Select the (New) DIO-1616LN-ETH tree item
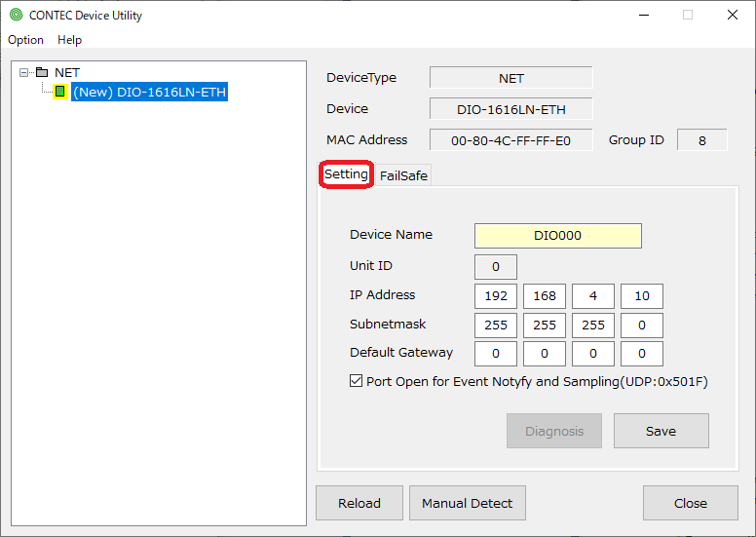756x537 pixels. click(149, 92)
